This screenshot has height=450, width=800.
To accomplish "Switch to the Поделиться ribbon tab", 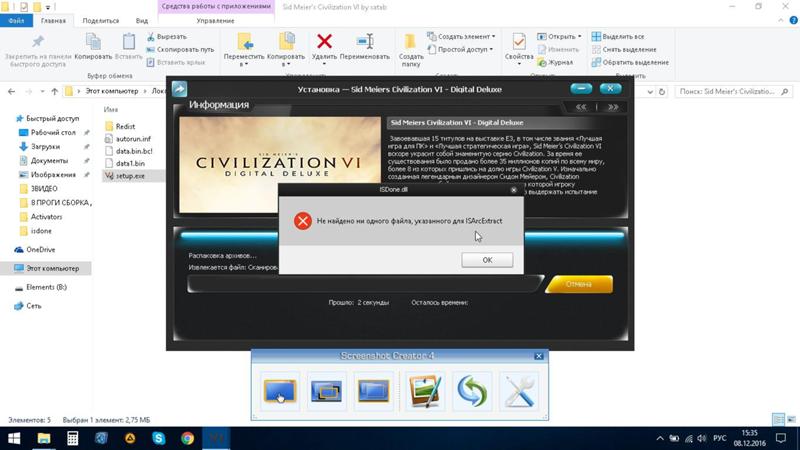I will 101,21.
